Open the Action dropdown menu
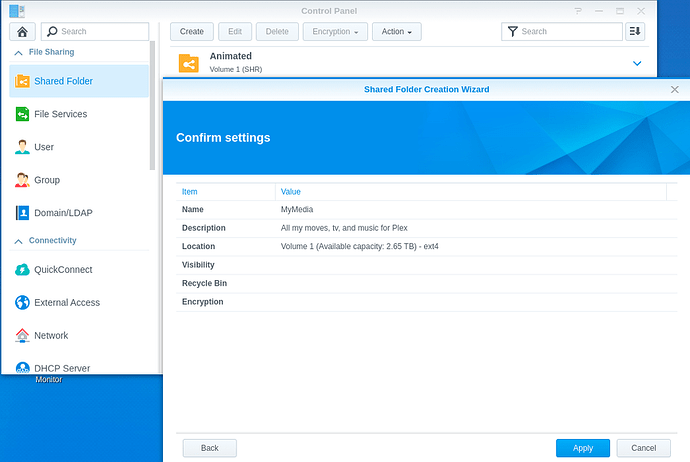690x462 pixels. point(396,32)
